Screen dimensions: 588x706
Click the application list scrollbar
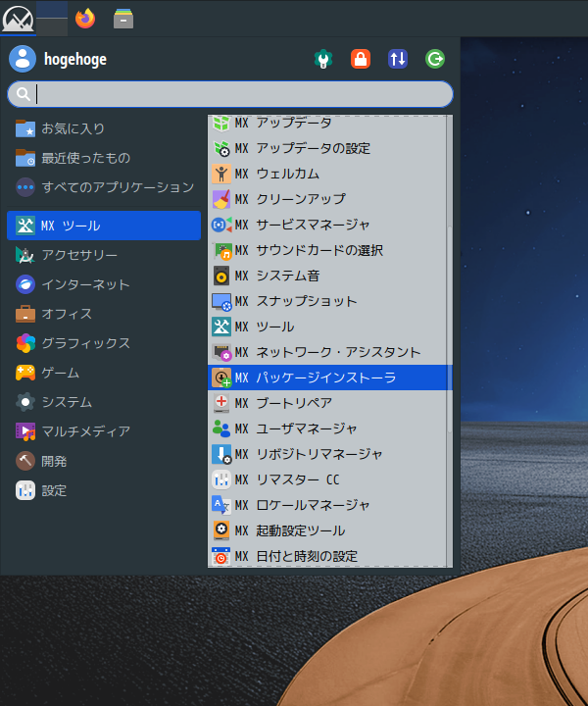[450, 329]
